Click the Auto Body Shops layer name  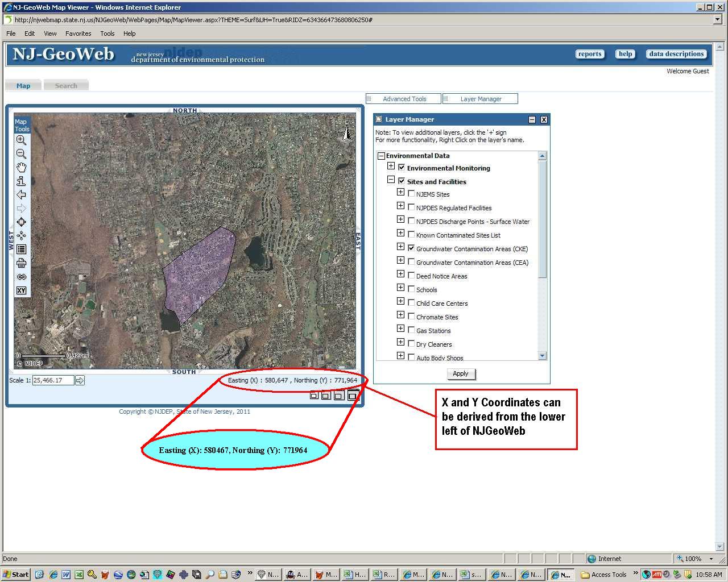[440, 357]
